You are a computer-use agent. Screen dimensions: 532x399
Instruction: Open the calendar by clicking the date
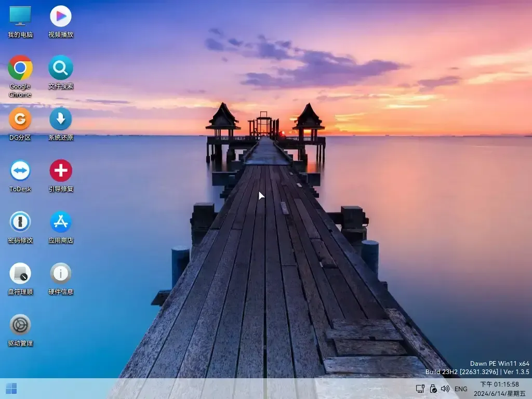500,393
